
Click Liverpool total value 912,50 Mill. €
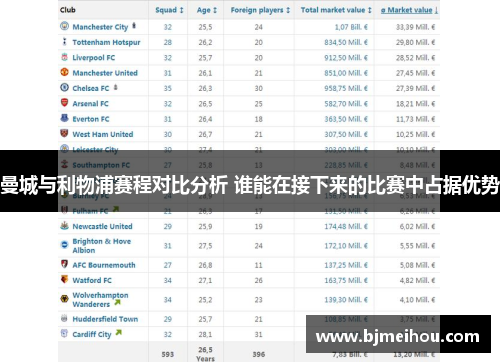[x=346, y=58]
